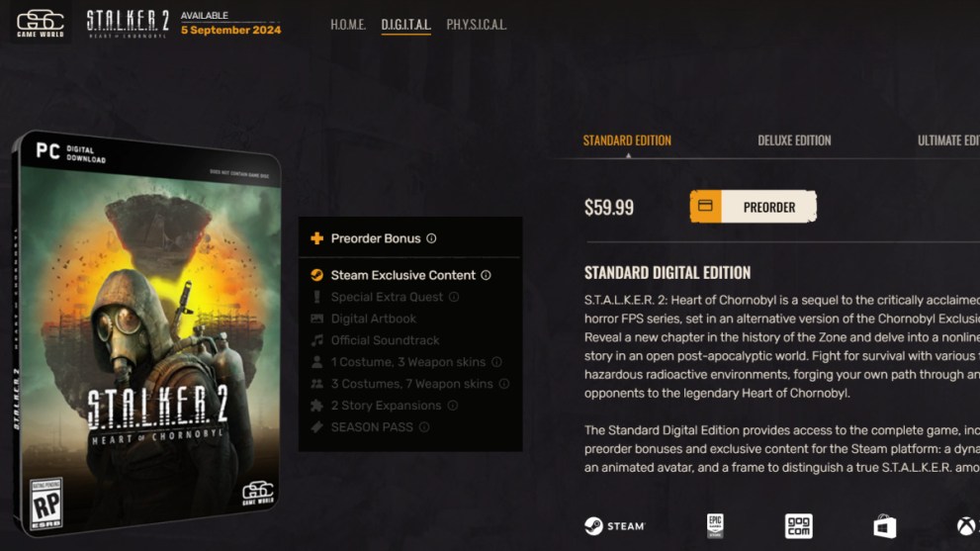This screenshot has width=980, height=551.
Task: Open the Ultimate Edition tab
Action: coord(948,140)
